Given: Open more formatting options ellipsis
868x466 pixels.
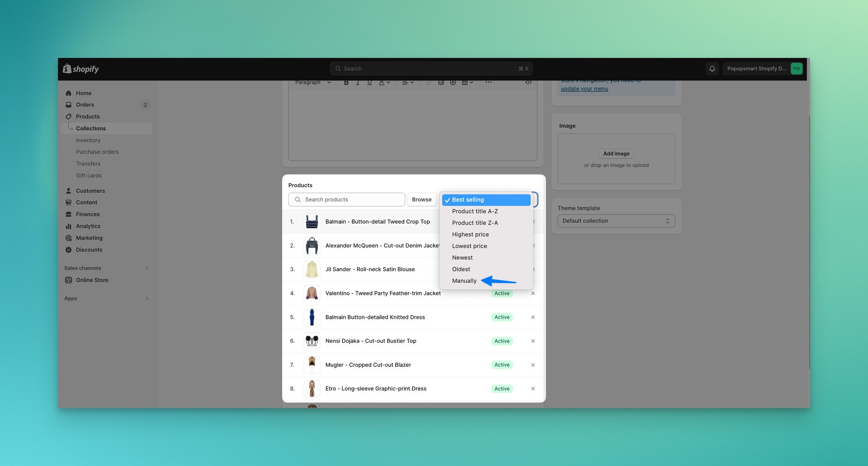Looking at the screenshot, I should tap(489, 83).
